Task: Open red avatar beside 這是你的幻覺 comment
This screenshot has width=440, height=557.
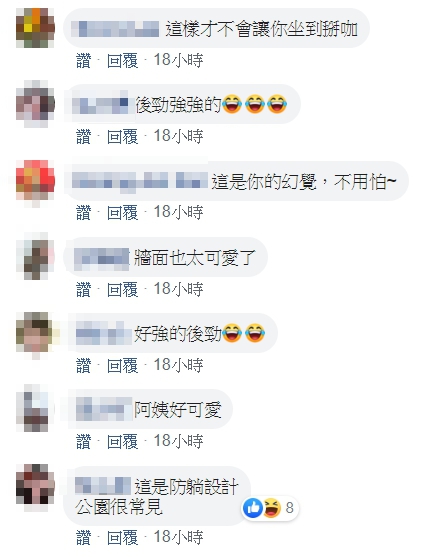Action: (36, 180)
